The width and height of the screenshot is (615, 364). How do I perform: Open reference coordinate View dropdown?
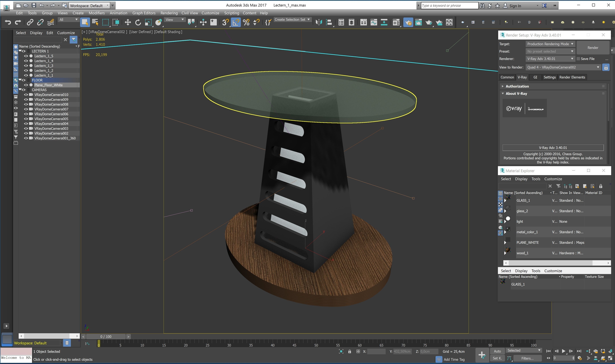[175, 20]
